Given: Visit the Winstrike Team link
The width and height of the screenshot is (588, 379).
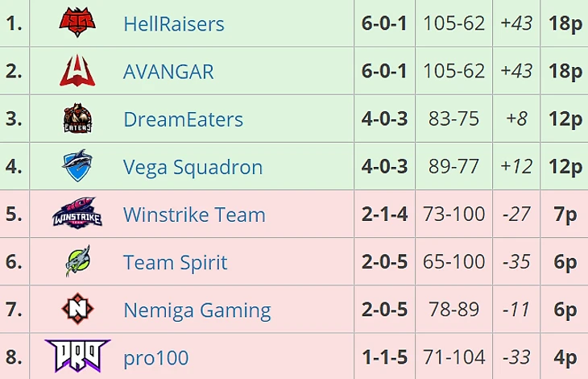Looking at the screenshot, I should [194, 214].
